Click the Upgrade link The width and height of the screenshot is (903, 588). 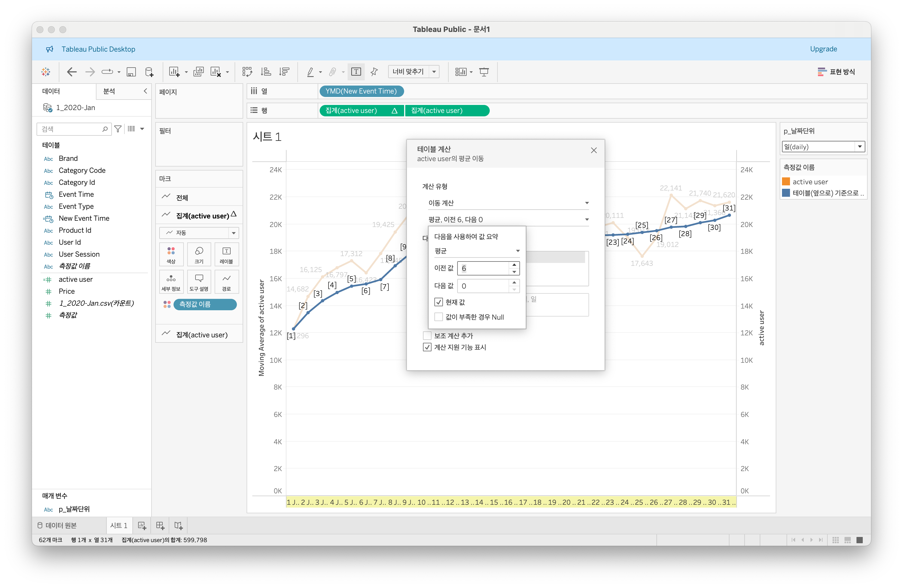(823, 49)
